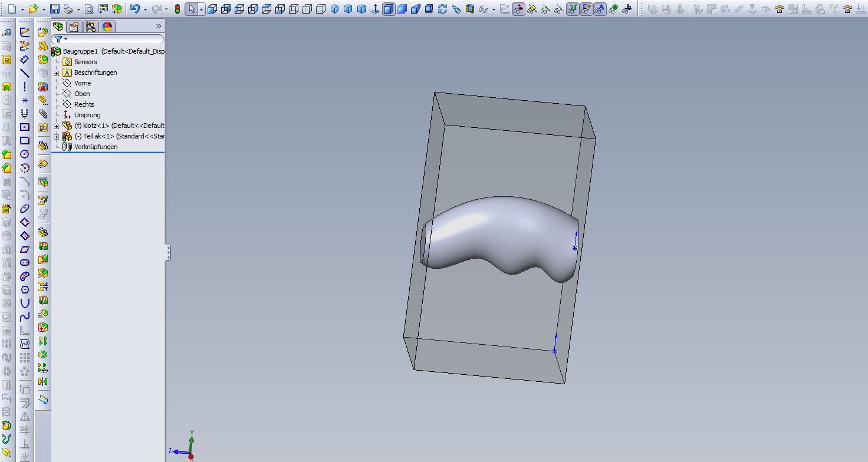Click the Open file folder icon
This screenshot has width=868, height=462.
[x=33, y=9]
